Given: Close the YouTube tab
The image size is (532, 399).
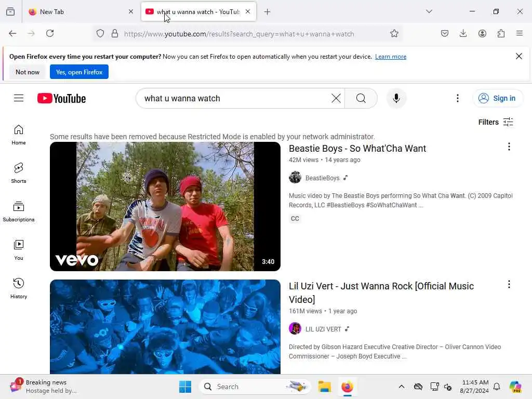Looking at the screenshot, I should (248, 11).
